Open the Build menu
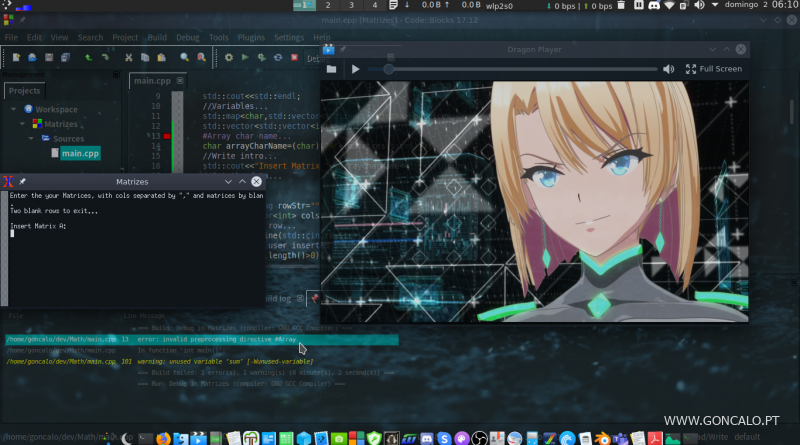Image resolution: width=800 pixels, height=445 pixels. pos(156,37)
